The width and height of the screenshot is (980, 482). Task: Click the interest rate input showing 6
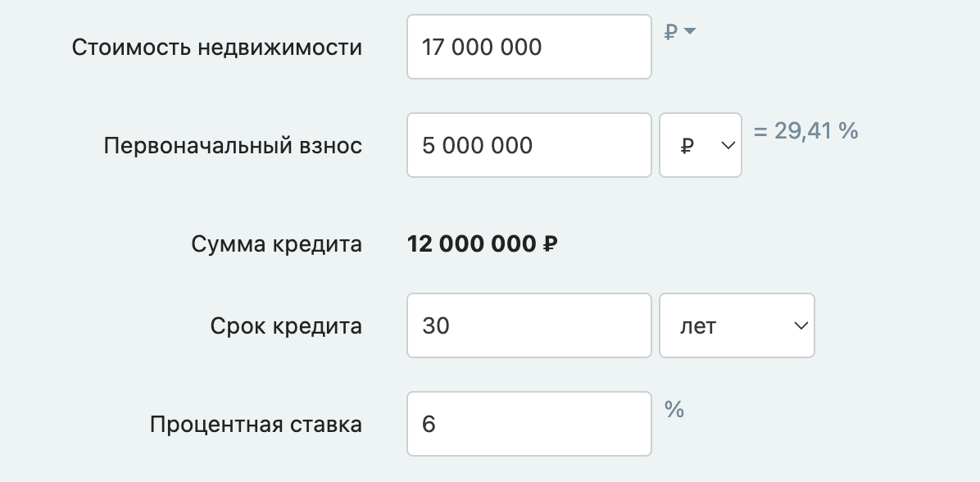coord(529,424)
